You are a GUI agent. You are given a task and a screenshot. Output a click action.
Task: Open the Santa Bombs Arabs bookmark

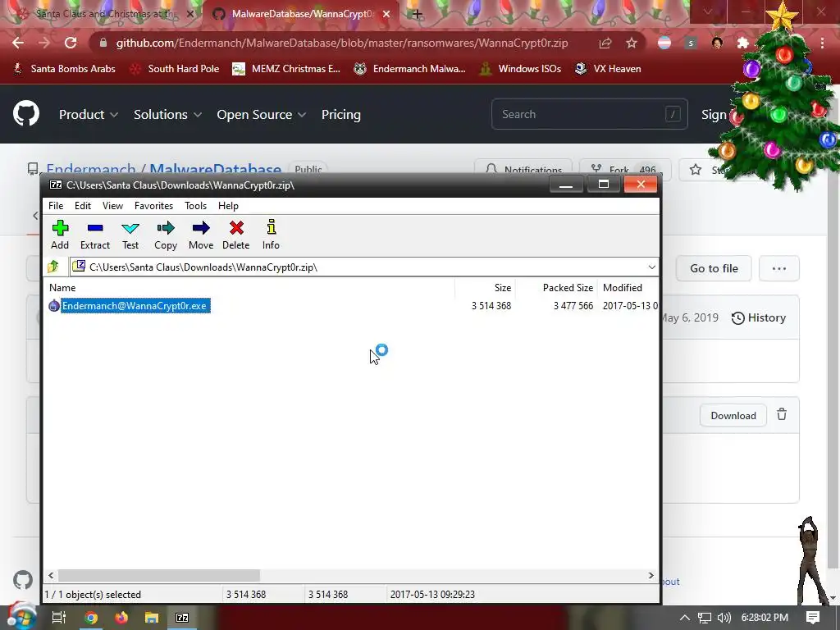click(64, 69)
